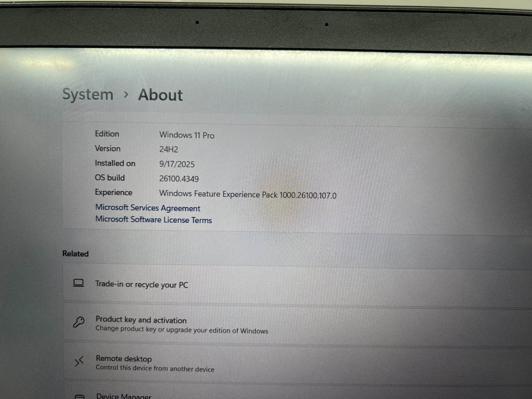Click the Edition label
This screenshot has height=399, width=532.
coord(107,134)
